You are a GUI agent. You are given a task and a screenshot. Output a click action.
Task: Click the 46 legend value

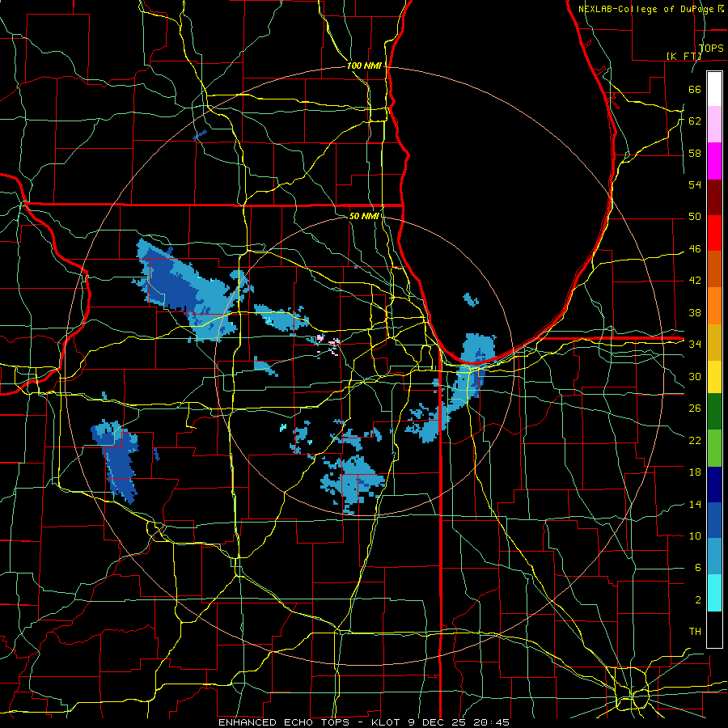(695, 249)
